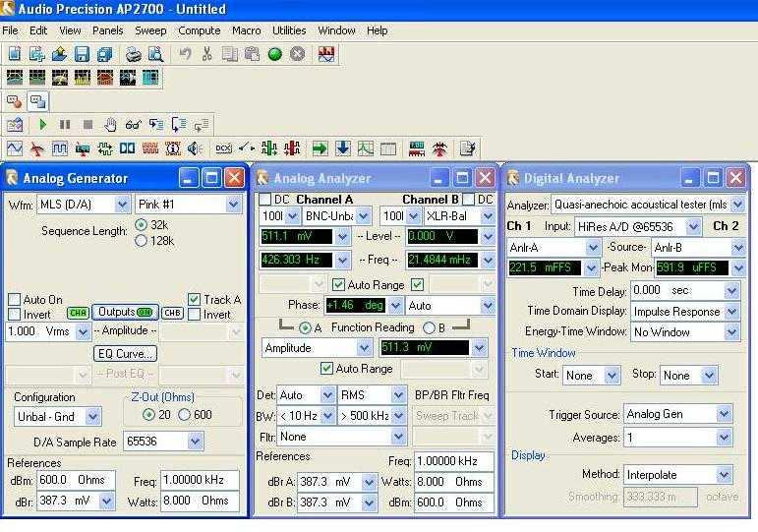Viewport: 758px width, 532px height.
Task: Open Time Domain Display Impulse Response dropdown
Action: (731, 312)
